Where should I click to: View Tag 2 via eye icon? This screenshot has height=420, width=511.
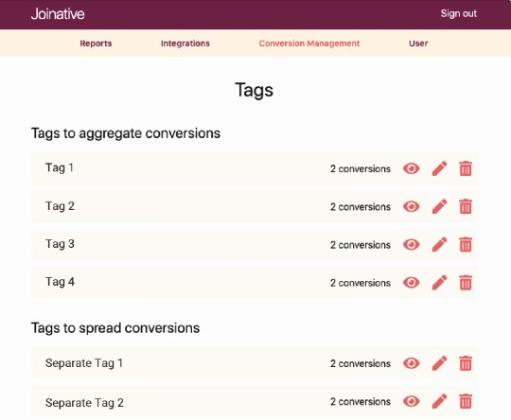[412, 206]
